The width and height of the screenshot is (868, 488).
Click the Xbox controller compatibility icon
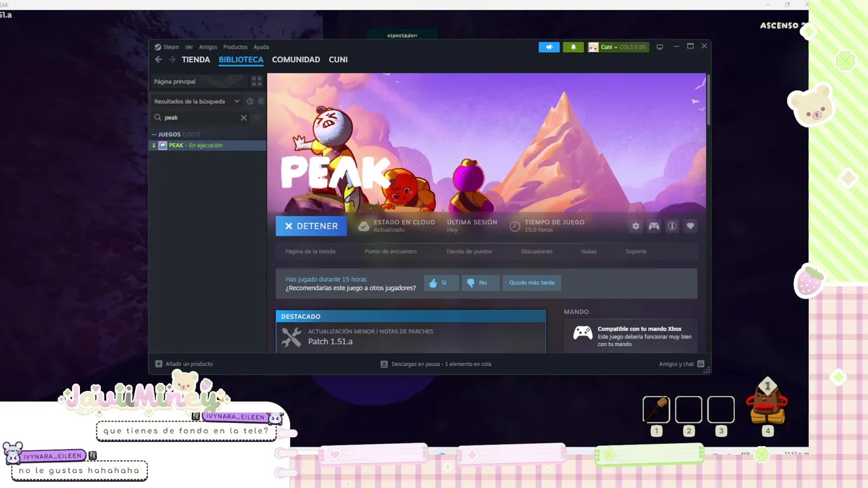[x=583, y=333]
